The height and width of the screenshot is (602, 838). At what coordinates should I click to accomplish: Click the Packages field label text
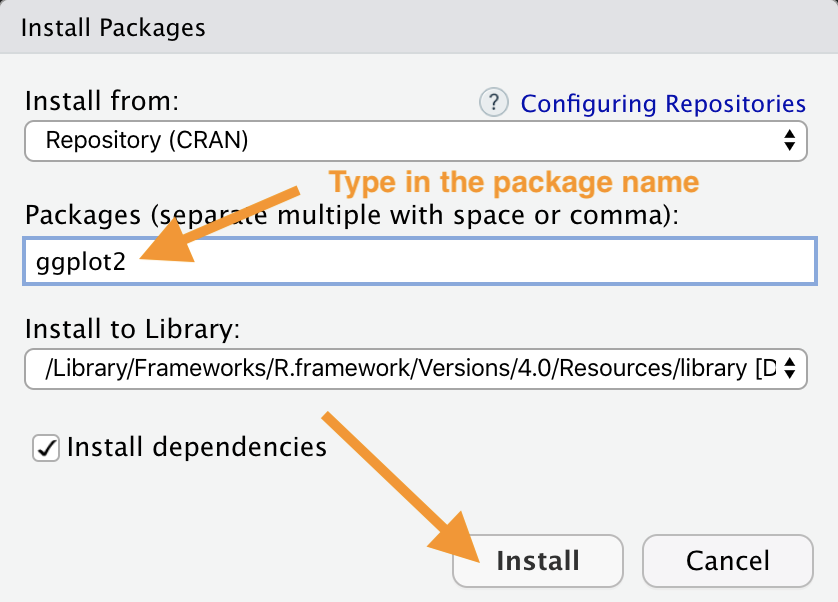350,214
